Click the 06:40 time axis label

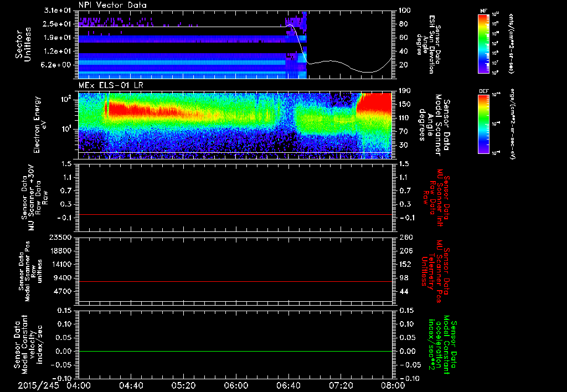[x=288, y=385]
